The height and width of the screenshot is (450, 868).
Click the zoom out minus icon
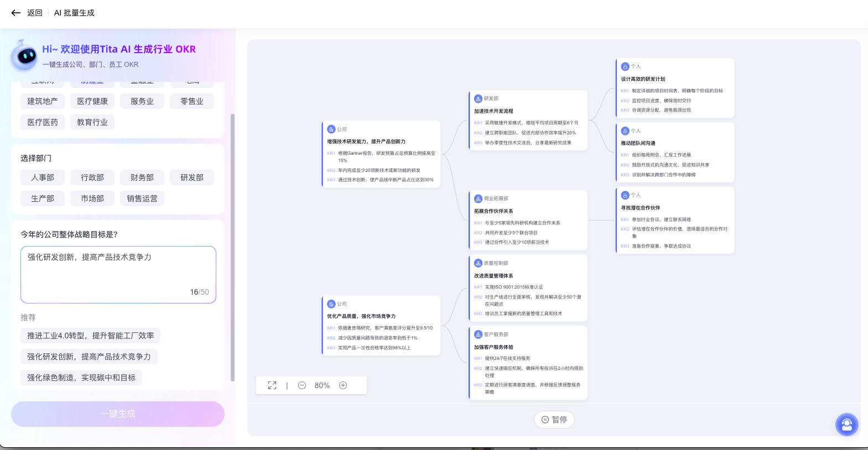click(x=302, y=385)
